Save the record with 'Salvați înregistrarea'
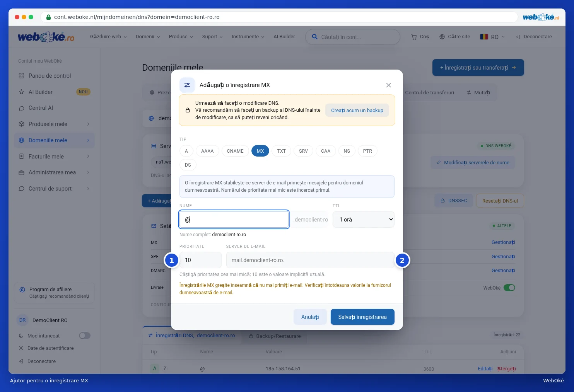Image resolution: width=574 pixels, height=392 pixels. (x=362, y=317)
